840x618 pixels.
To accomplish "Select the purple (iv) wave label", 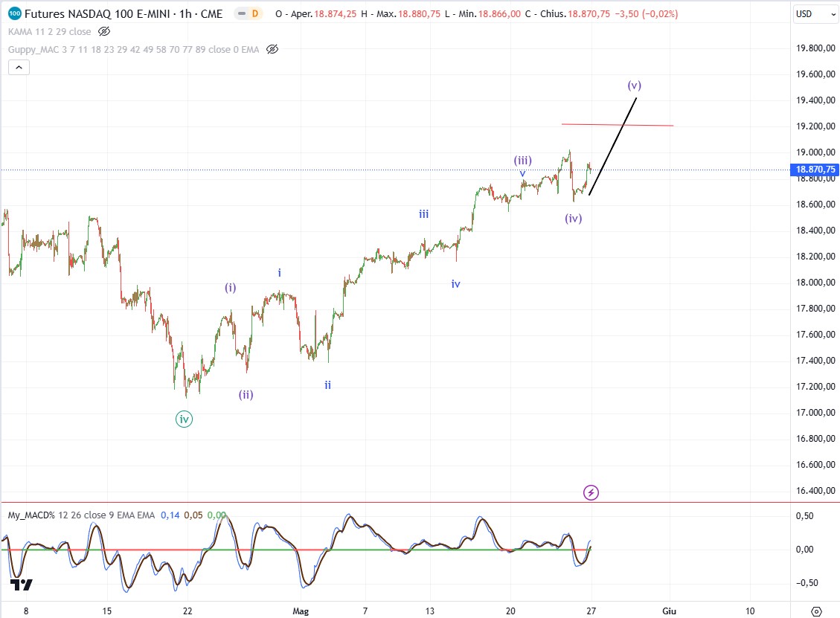I will click(573, 218).
